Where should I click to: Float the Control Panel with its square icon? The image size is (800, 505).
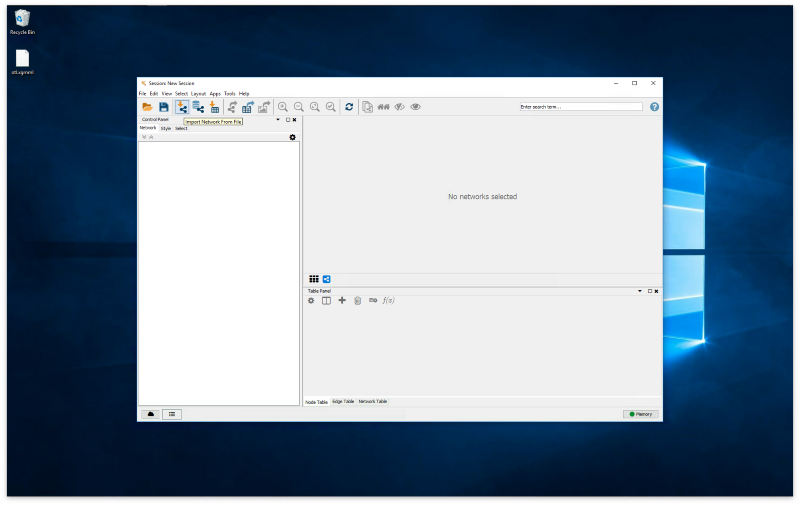[288, 120]
